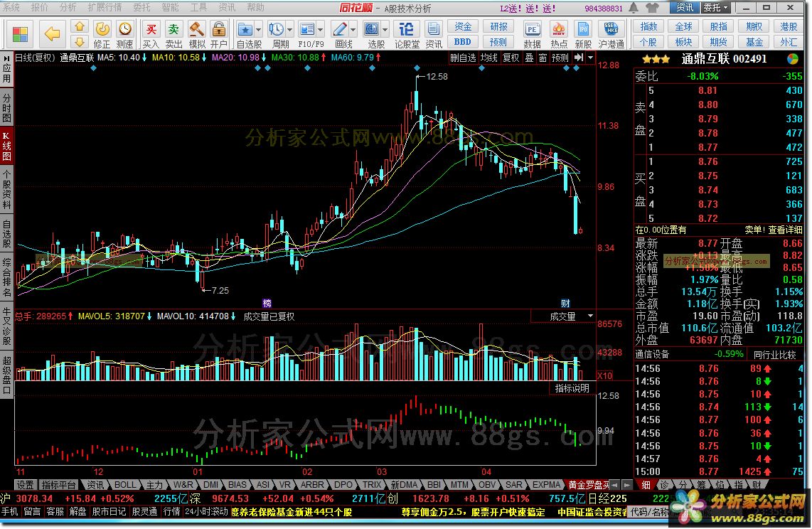Open the 委托 dropdown in title bar
Viewport: 812px width, 529px height.
coord(716,8)
